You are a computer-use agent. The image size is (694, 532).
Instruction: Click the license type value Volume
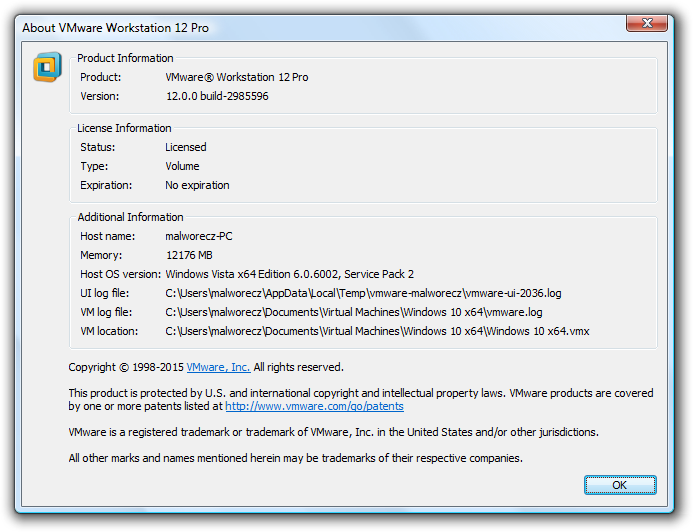[x=182, y=166]
